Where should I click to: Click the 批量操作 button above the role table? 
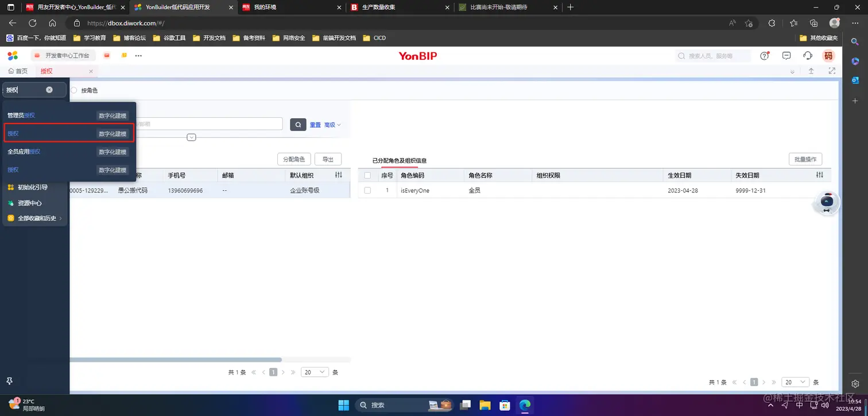(805, 159)
